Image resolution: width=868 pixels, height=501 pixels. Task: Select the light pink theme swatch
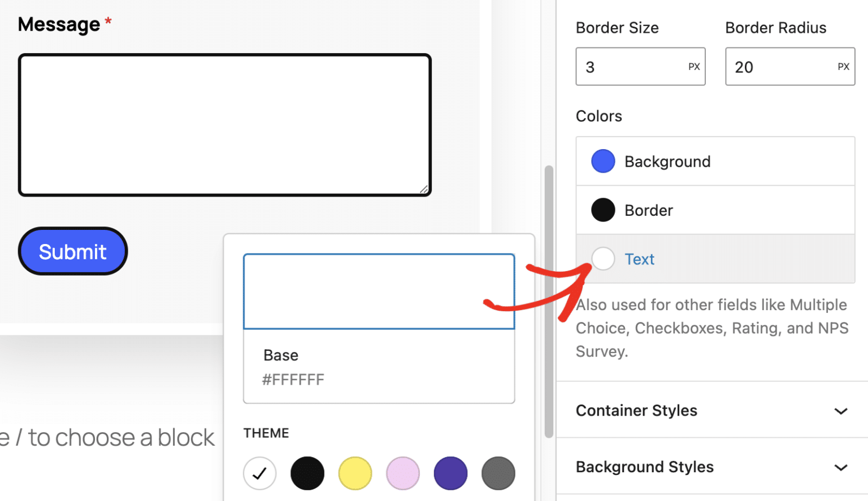pyautogui.click(x=403, y=473)
